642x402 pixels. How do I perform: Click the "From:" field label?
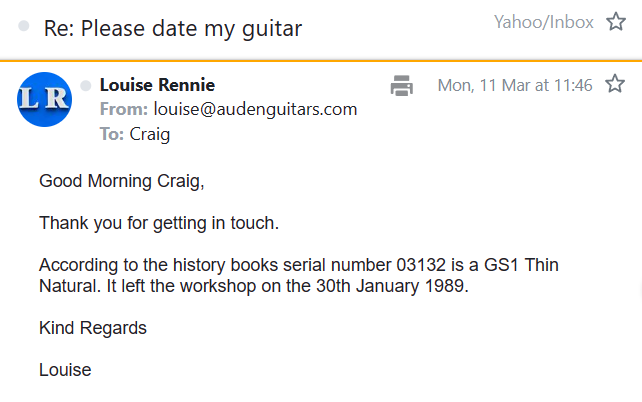coord(123,110)
